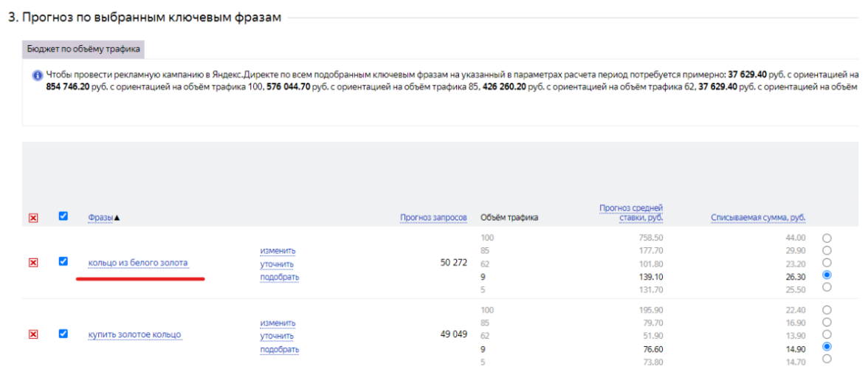Click «уточнить» for «купить золотое кольцо»
This screenshot has width=868, height=392.
tap(277, 337)
